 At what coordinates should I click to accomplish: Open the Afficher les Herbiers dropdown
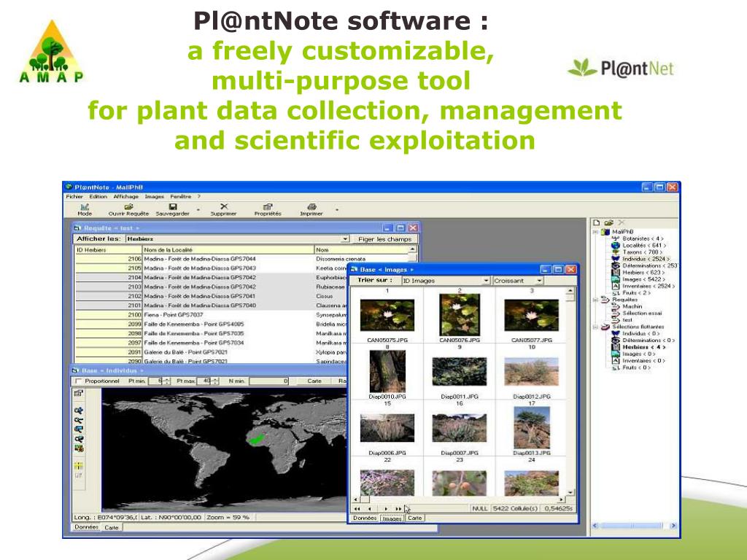(x=344, y=238)
